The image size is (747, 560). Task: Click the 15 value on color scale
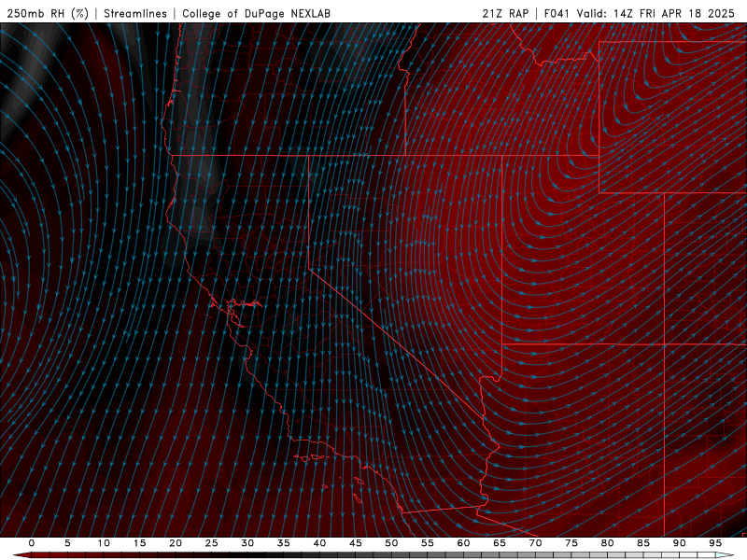pos(139,543)
